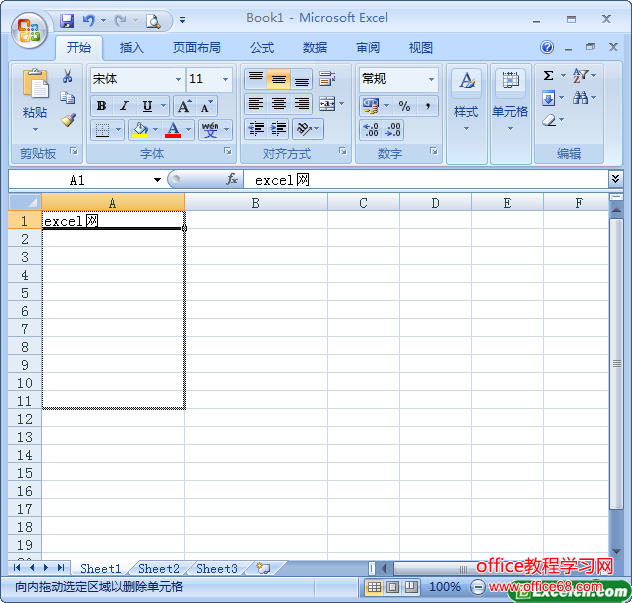Click the wrap text icon
The image size is (632, 603).
pos(326,79)
